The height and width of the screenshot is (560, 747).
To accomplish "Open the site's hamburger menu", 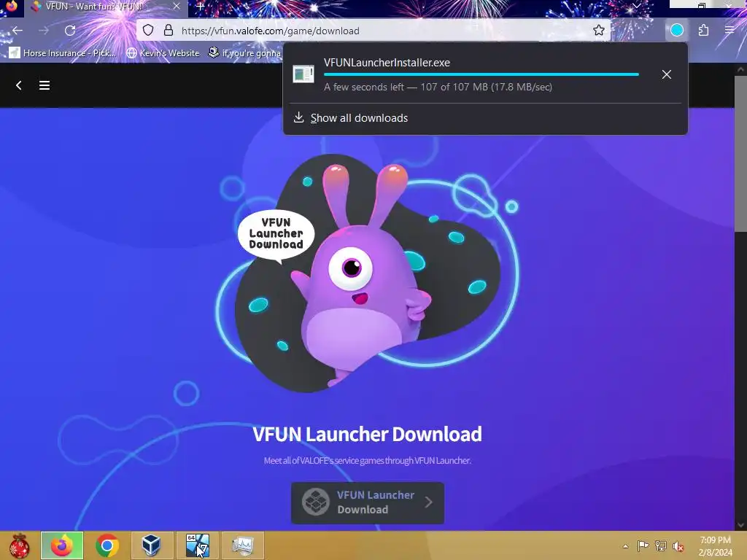I will click(x=44, y=85).
